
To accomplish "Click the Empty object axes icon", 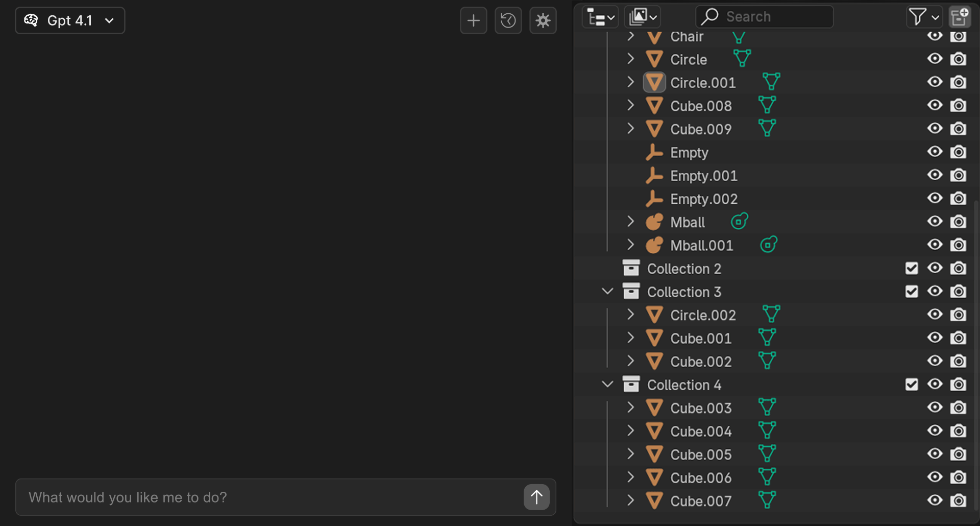I will point(655,152).
